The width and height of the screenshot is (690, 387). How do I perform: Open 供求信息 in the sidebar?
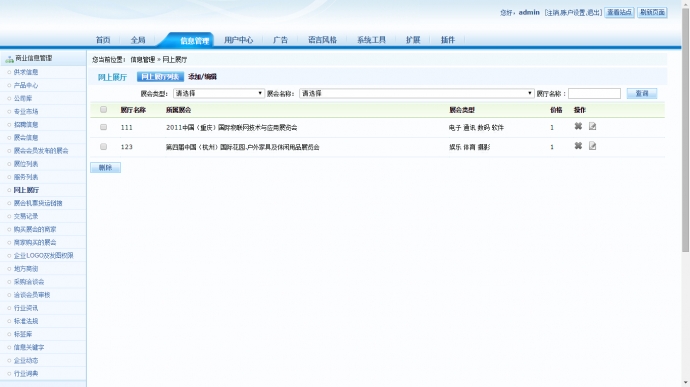point(26,72)
